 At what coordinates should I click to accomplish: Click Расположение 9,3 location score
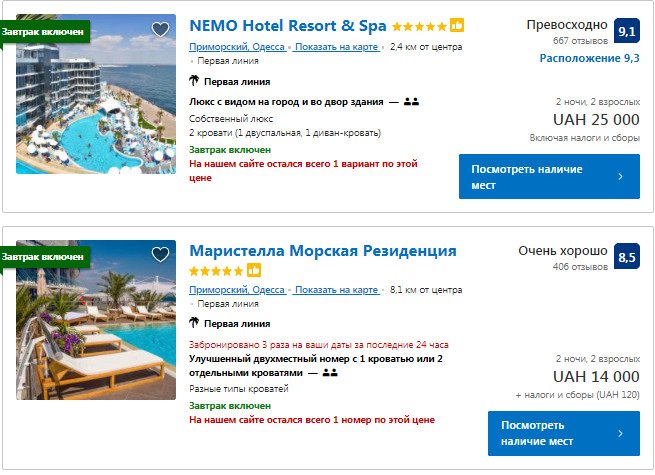(589, 58)
